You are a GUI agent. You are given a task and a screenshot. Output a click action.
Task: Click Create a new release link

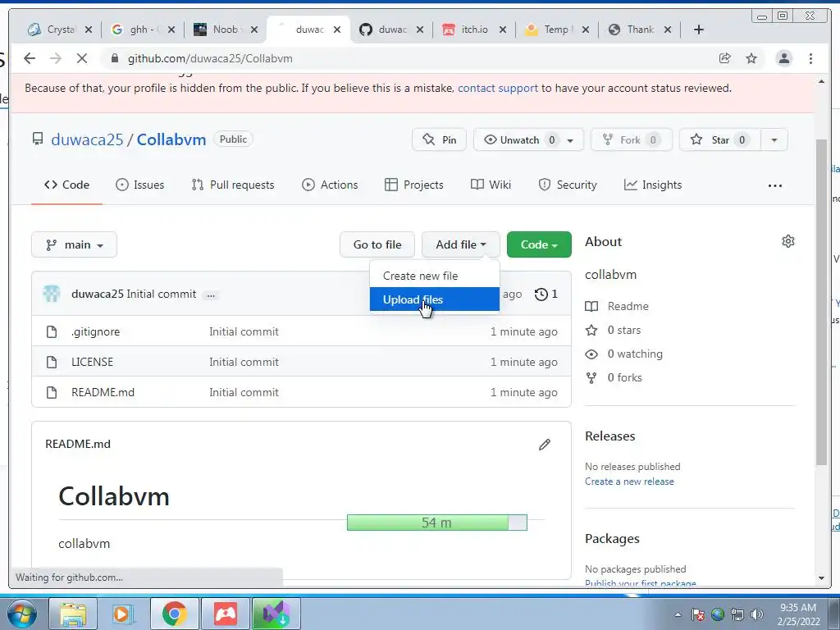(629, 481)
